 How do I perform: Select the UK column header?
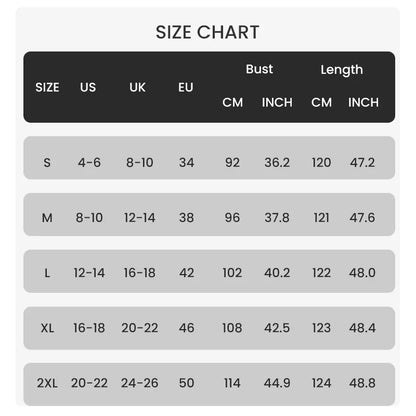[137, 87]
